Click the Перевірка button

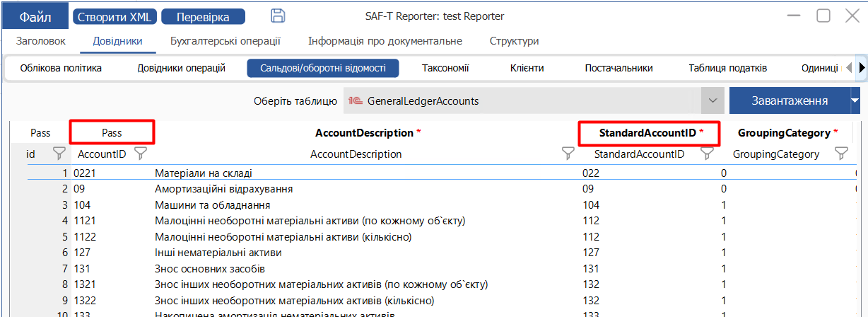pos(203,16)
